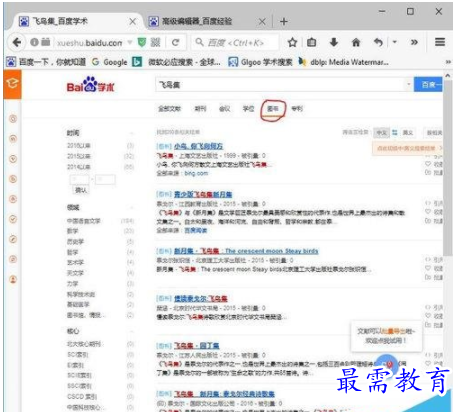Image resolution: width=458 pixels, height=412 pixels.
Task: Open the search box suggestion dropdown arrow
Action: [x=409, y=85]
